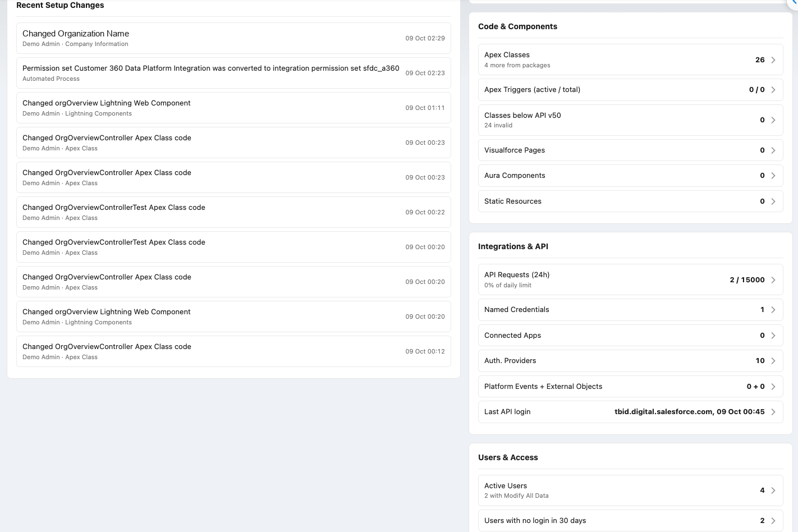The image size is (798, 532).
Task: Click the Named Credentials label
Action: coord(516,310)
